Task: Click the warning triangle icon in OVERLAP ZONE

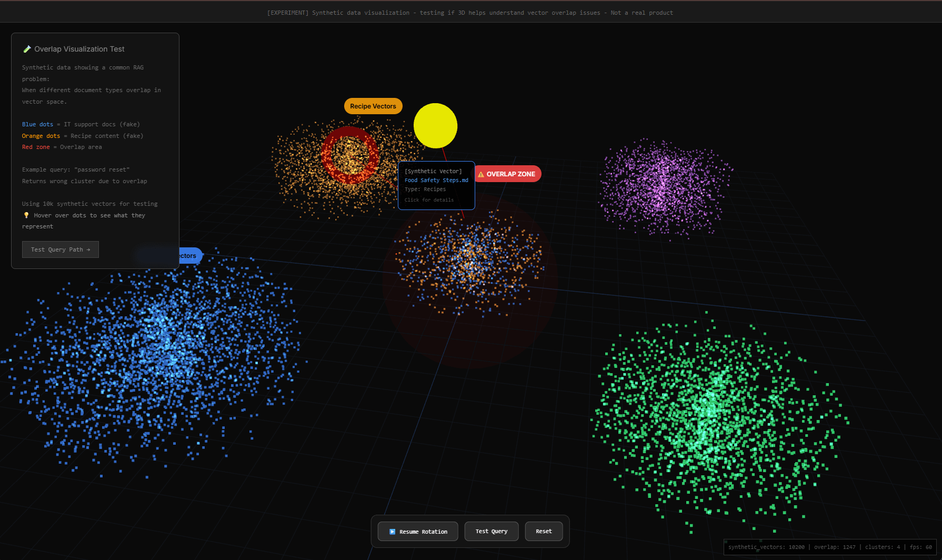Action: click(481, 174)
